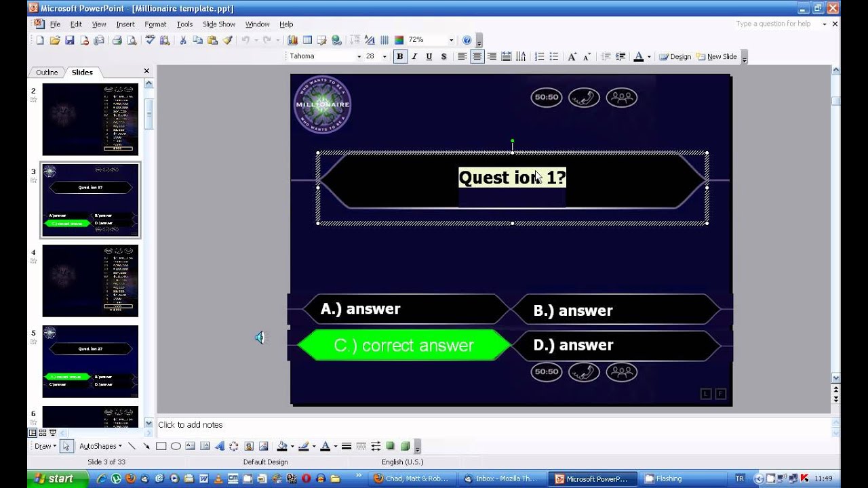
Task: Expand the AutoShapes menu
Action: [100, 446]
